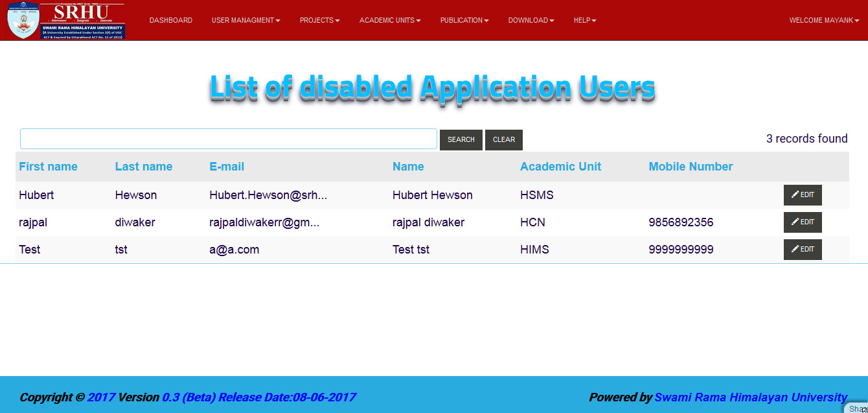Click the 2017 copyright year link
The image size is (868, 413).
click(x=101, y=397)
